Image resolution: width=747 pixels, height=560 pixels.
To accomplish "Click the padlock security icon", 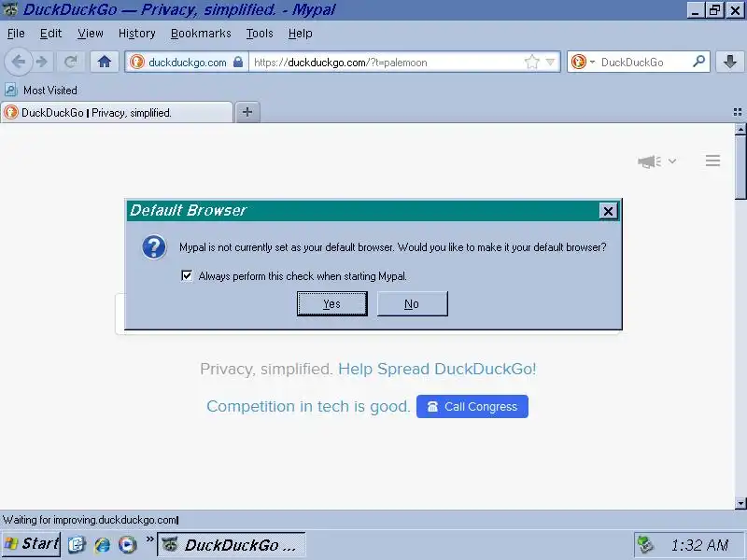I will click(238, 62).
